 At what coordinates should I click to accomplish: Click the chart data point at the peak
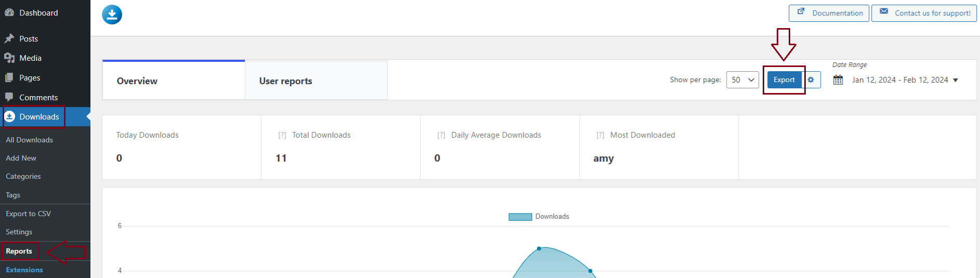[539, 248]
